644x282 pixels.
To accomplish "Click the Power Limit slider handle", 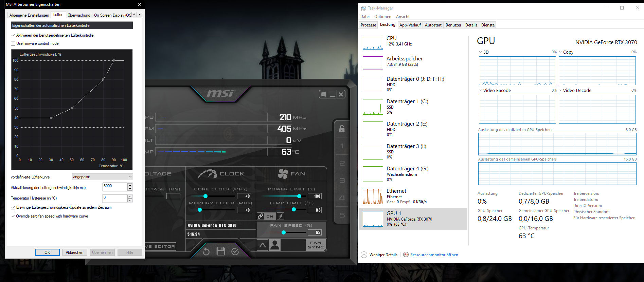I will (x=299, y=196).
